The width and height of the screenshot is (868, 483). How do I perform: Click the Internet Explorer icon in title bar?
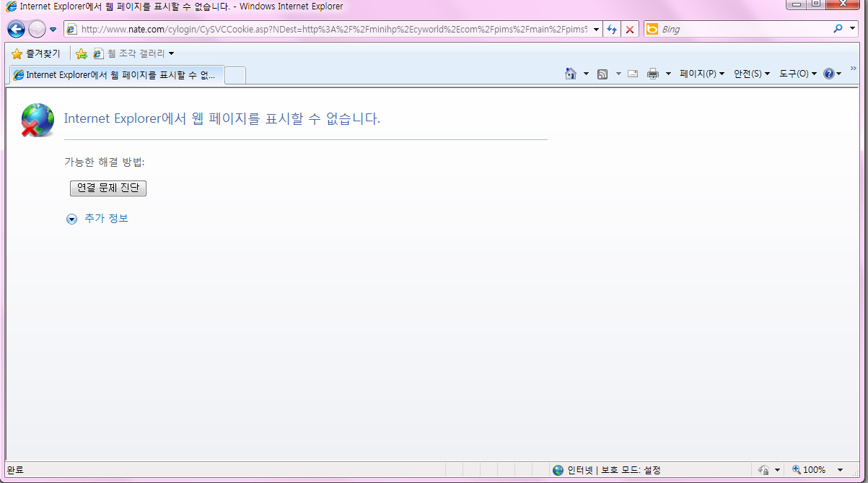point(12,6)
